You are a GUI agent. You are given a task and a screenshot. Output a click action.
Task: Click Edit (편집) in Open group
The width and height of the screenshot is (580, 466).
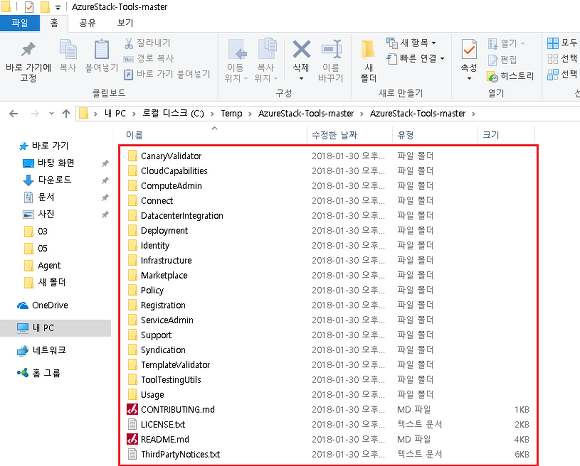tap(502, 60)
